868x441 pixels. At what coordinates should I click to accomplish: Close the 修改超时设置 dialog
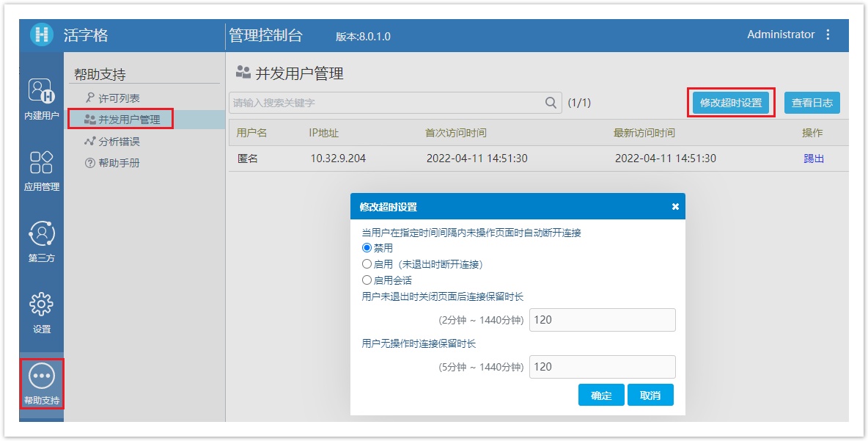675,207
